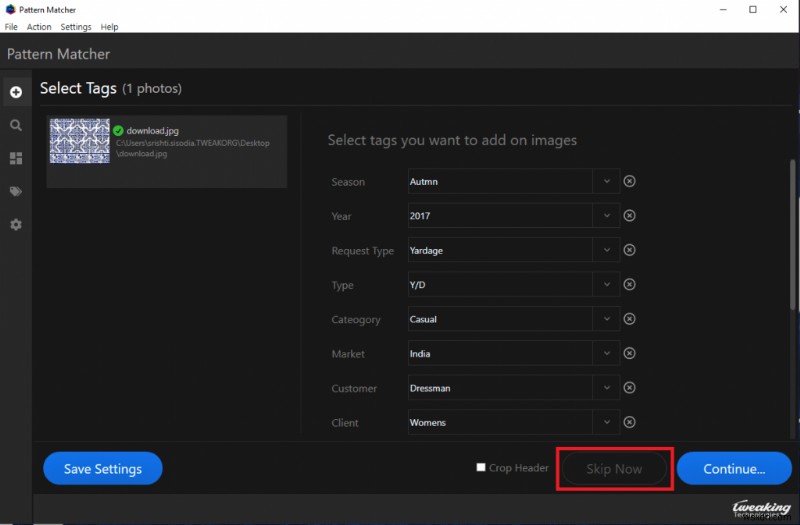Image resolution: width=800 pixels, height=525 pixels.
Task: Click the add photos plus icon in sidebar
Action: click(x=16, y=92)
